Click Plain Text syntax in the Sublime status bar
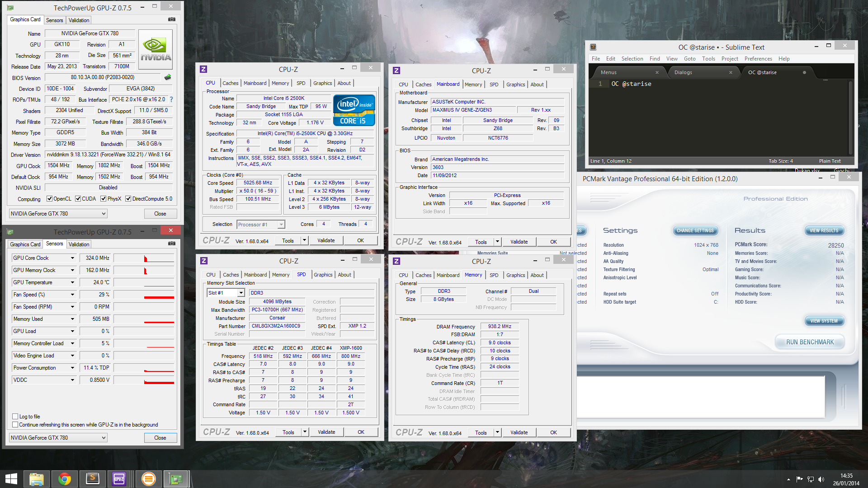The width and height of the screenshot is (868, 488). coord(830,161)
